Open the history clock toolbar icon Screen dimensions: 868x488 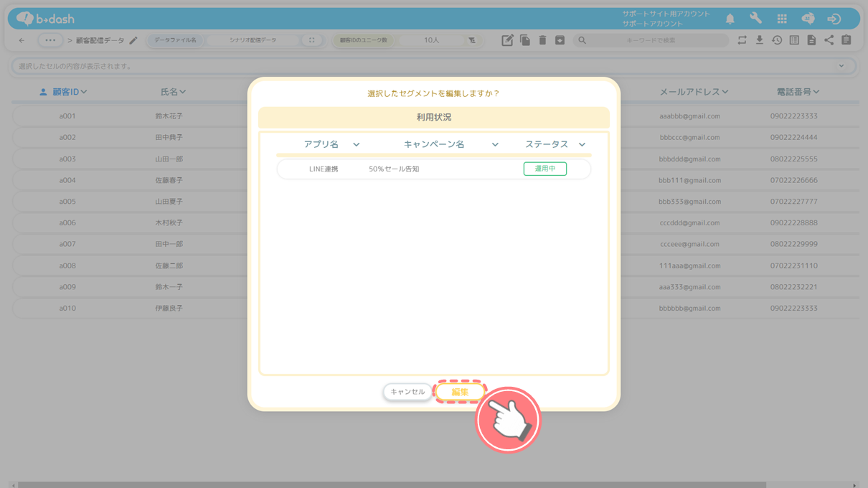pyautogui.click(x=777, y=40)
